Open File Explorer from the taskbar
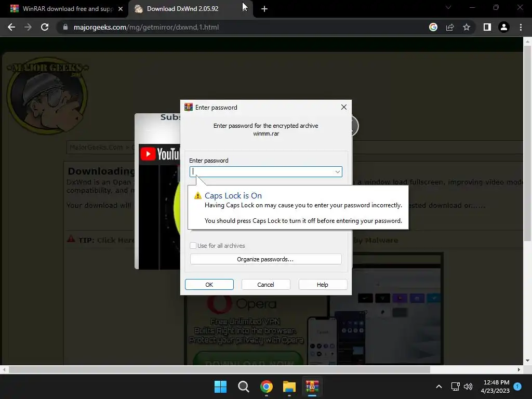Screen dimensions: 532x399 pos(289,387)
